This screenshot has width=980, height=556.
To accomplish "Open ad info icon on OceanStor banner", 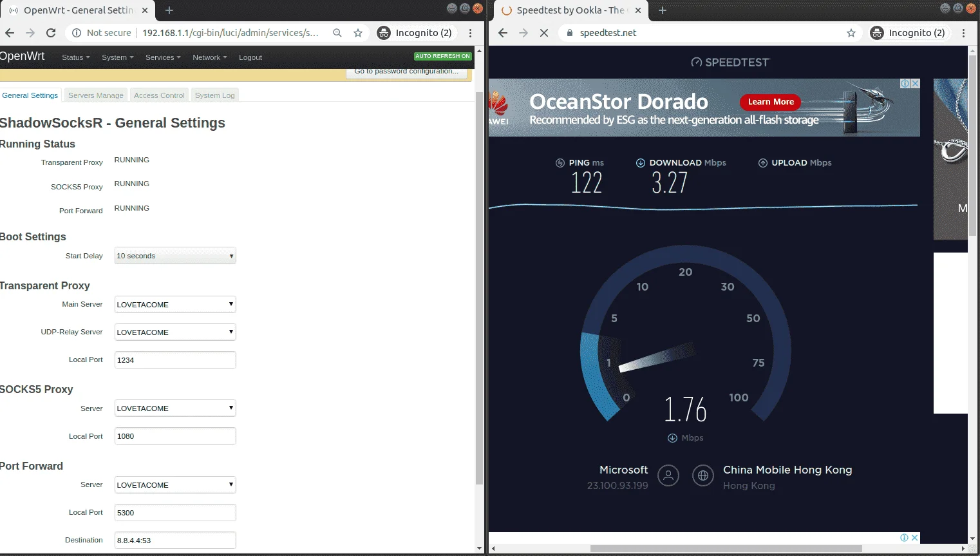I will [x=905, y=84].
